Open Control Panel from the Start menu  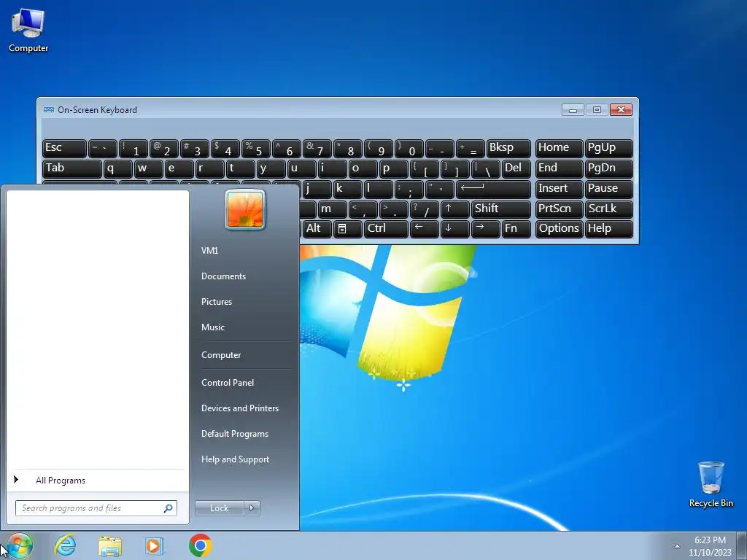click(228, 383)
